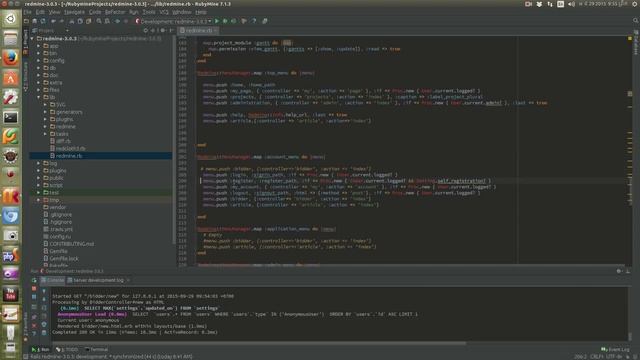Image resolution: width=640 pixels, height=360 pixels.
Task: Open Firefox from the Ubuntu launcher
Action: point(11,58)
